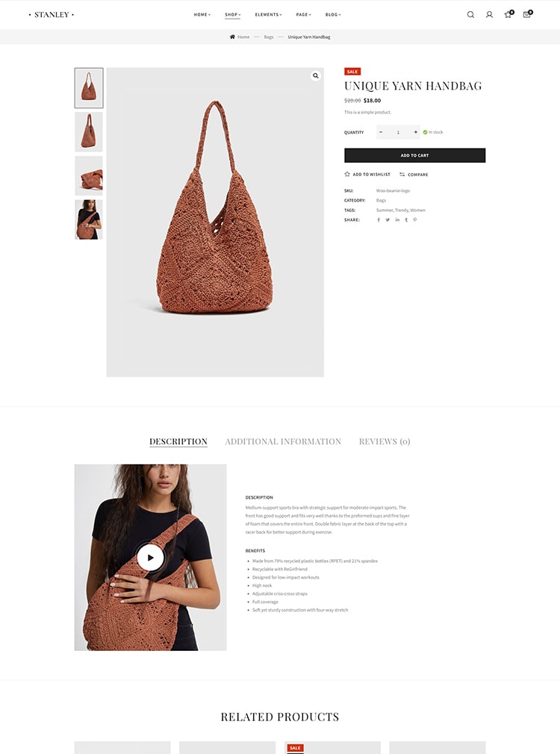Share product on Pinterest
Viewport: 560px width, 754px height.
click(414, 219)
